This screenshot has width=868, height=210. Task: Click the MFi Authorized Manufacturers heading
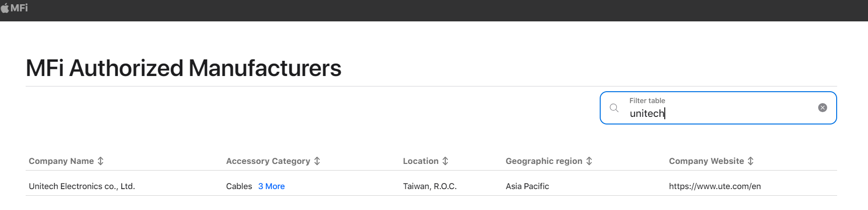(x=184, y=68)
